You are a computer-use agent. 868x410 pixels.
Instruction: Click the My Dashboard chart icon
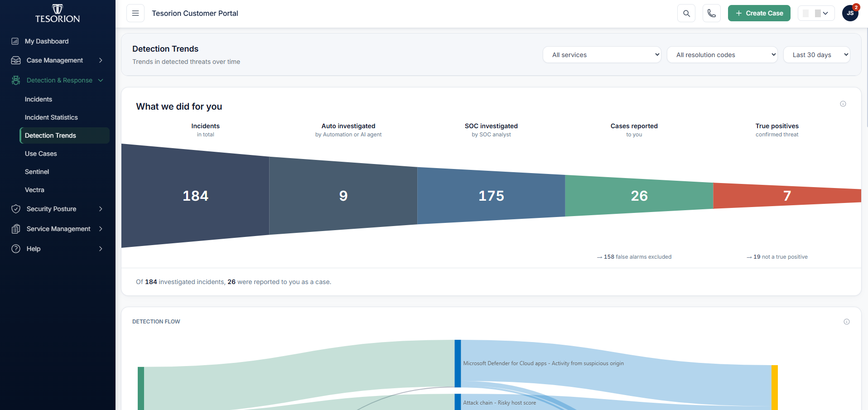15,41
